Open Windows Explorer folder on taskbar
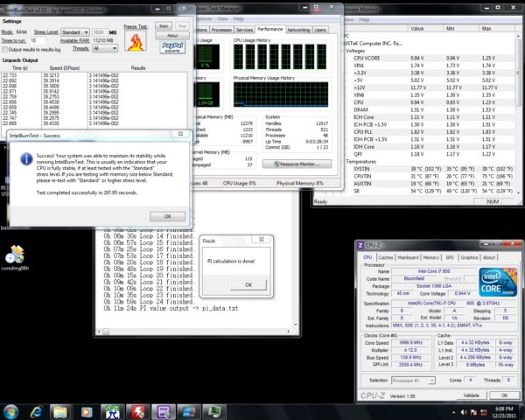This screenshot has height=420, width=525. (x=60, y=412)
